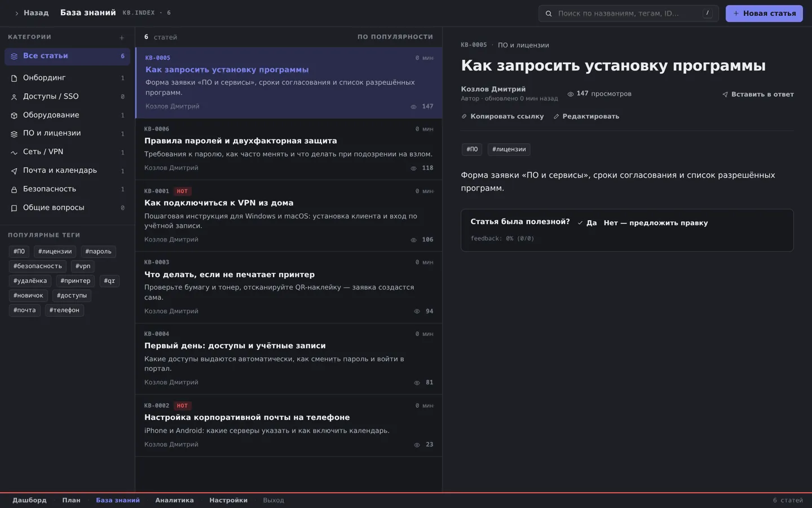Collapse the chevron beside Назад

16,14
